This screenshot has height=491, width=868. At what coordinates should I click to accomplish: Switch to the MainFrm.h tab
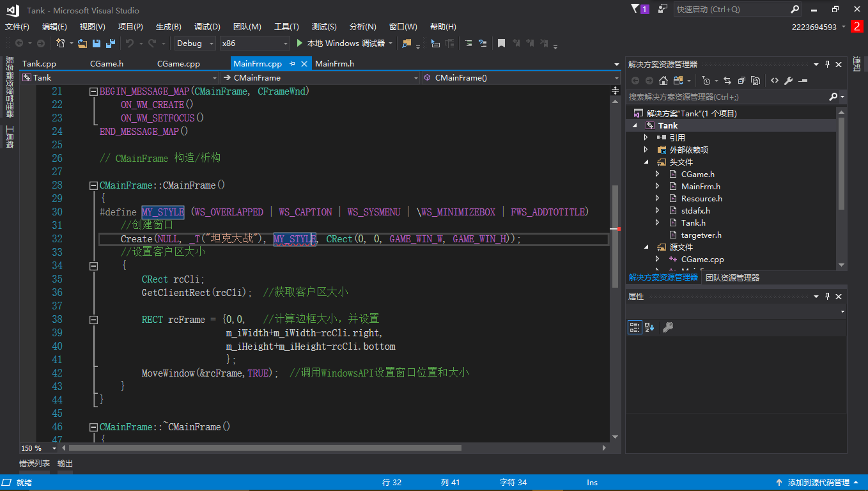[334, 64]
